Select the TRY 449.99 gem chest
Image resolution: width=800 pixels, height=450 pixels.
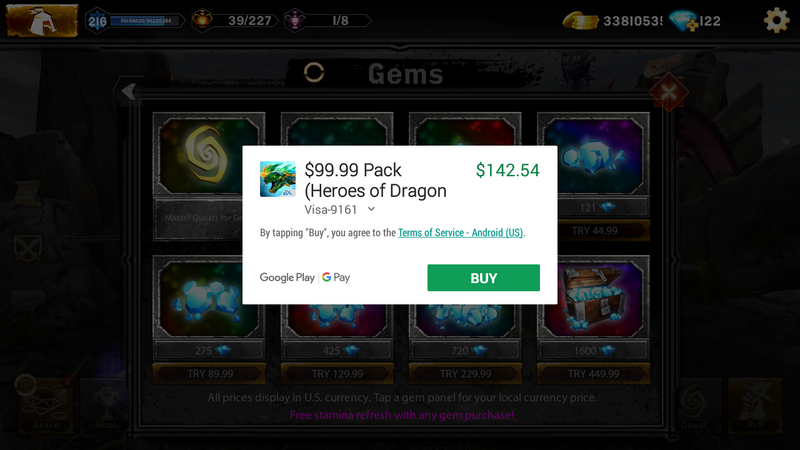593,374
